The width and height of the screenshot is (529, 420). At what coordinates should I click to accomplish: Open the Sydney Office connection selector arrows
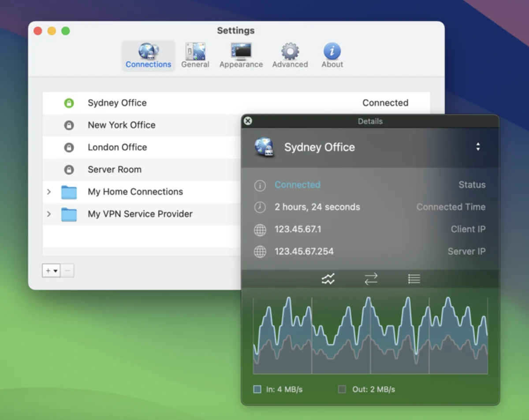coord(478,147)
